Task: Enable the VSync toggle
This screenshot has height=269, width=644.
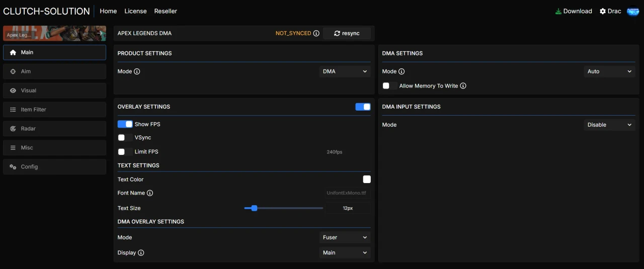Action: (x=125, y=138)
